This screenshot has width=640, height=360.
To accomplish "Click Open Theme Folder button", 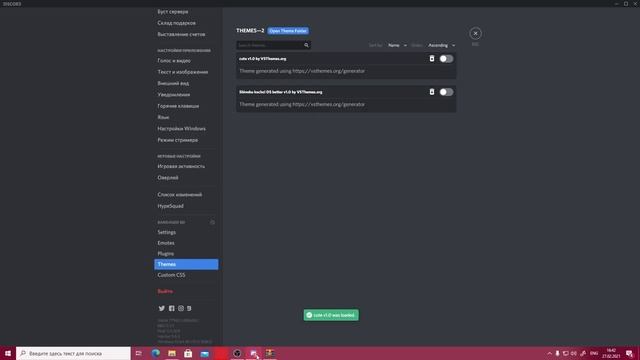I will [x=288, y=31].
